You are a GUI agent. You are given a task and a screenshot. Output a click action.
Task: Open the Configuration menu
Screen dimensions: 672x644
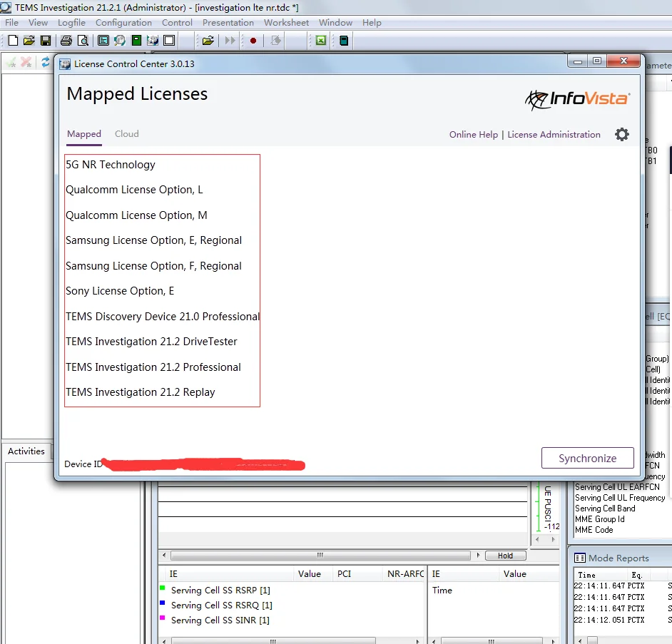pos(123,23)
